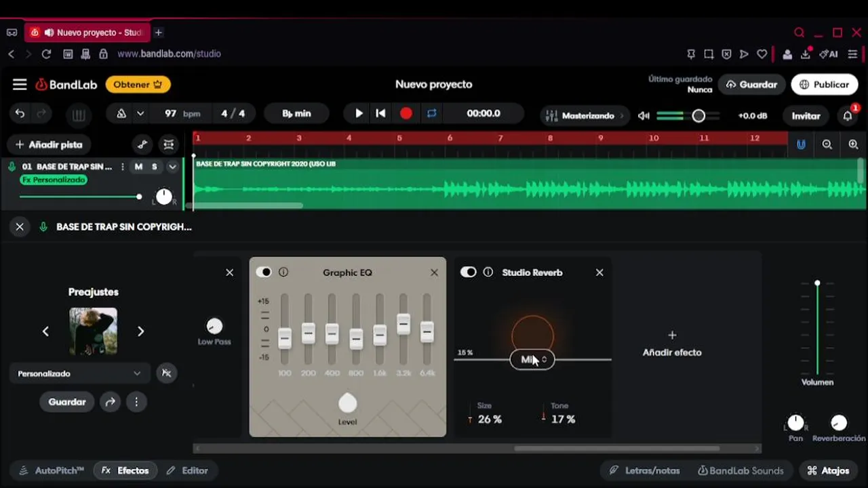Toggle the Graphic EQ on/off switch
The height and width of the screenshot is (488, 868).
263,272
